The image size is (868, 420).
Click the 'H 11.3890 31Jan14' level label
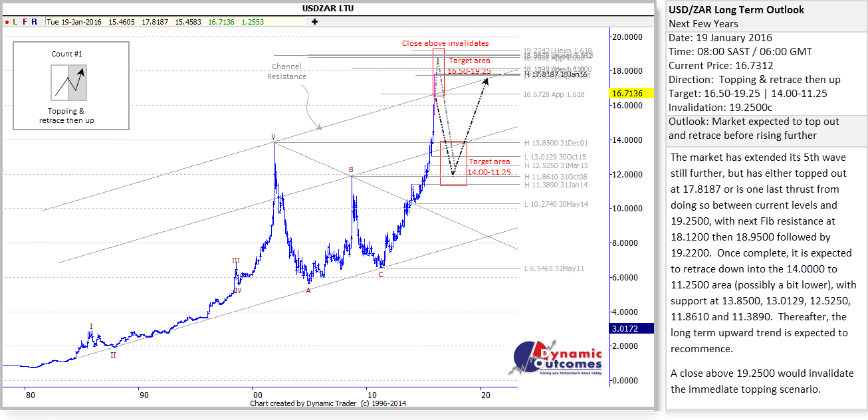tap(556, 186)
